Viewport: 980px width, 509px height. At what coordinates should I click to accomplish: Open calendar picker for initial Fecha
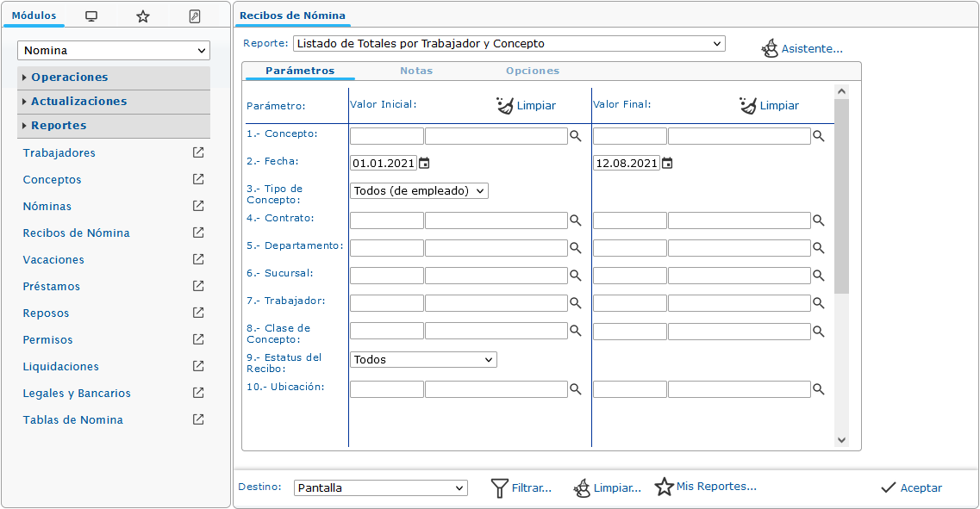coord(424,163)
